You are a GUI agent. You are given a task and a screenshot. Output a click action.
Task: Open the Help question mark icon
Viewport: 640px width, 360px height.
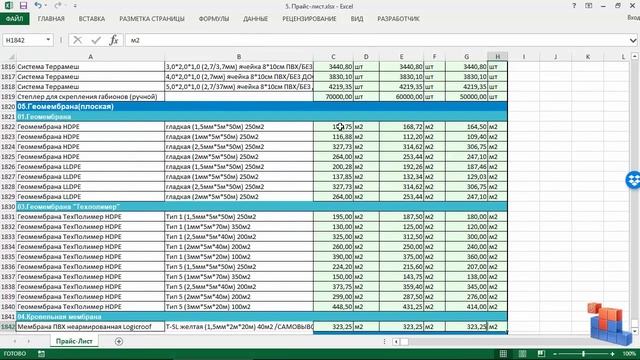574,6
